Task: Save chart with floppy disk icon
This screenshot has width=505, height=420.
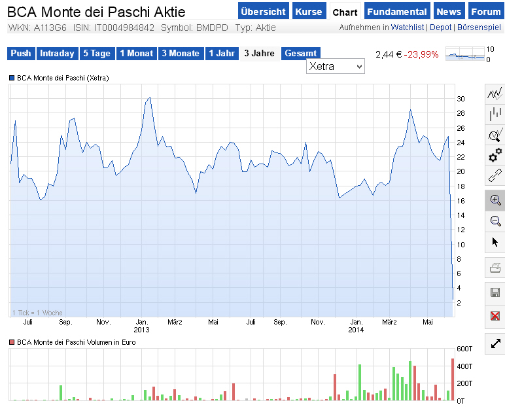Action: coord(495,293)
